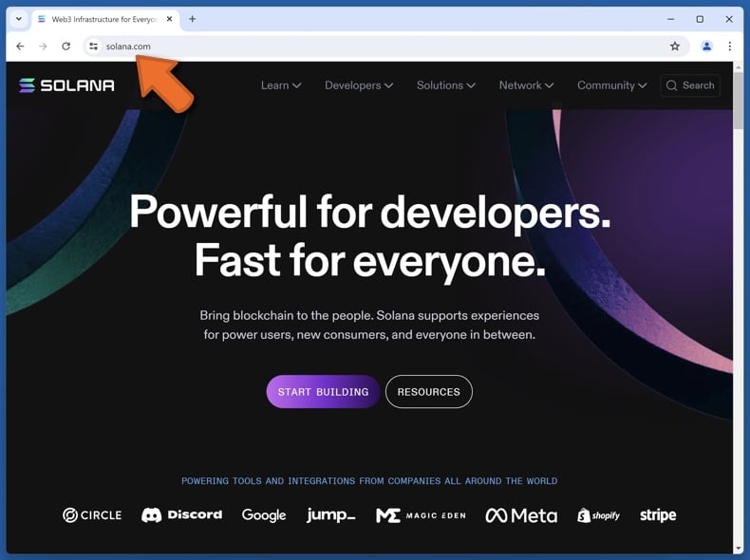Click the Stripe company logo
The image size is (750, 560).
[x=658, y=515]
